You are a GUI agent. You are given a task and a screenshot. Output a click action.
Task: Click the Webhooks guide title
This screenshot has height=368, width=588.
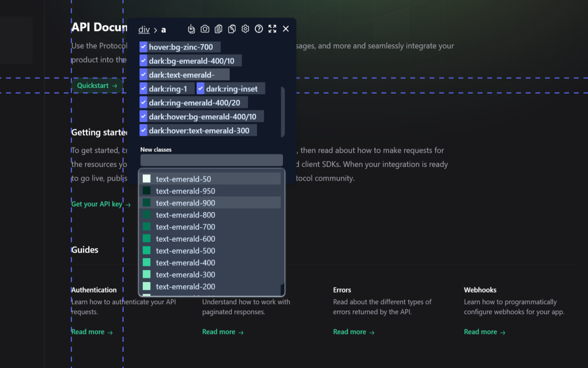coord(480,290)
